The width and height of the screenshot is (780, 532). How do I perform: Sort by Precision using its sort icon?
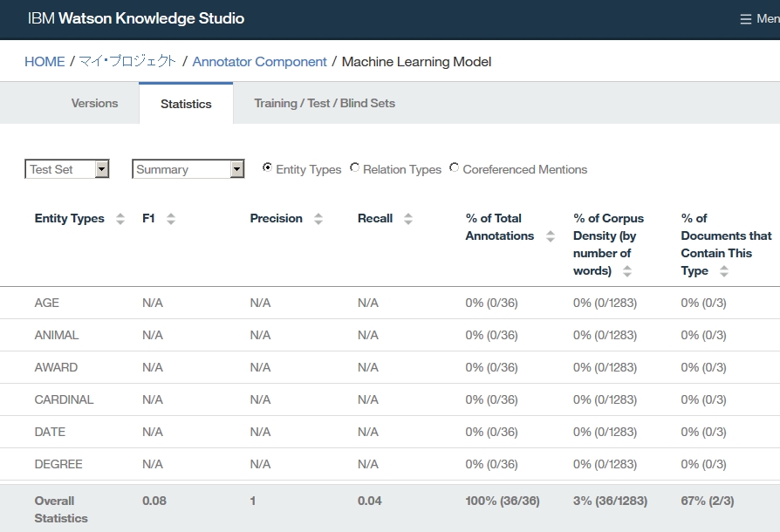[318, 219]
